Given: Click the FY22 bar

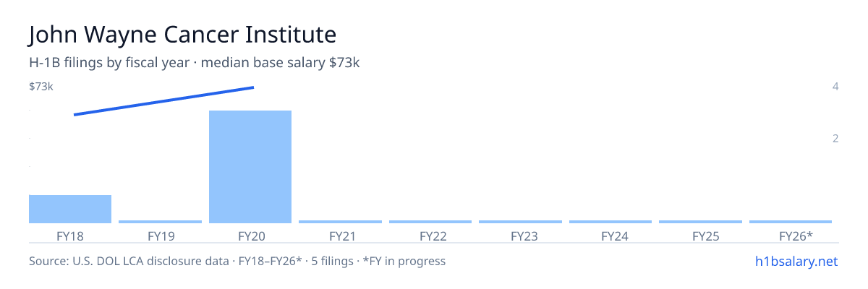Looking at the screenshot, I should click(430, 222).
